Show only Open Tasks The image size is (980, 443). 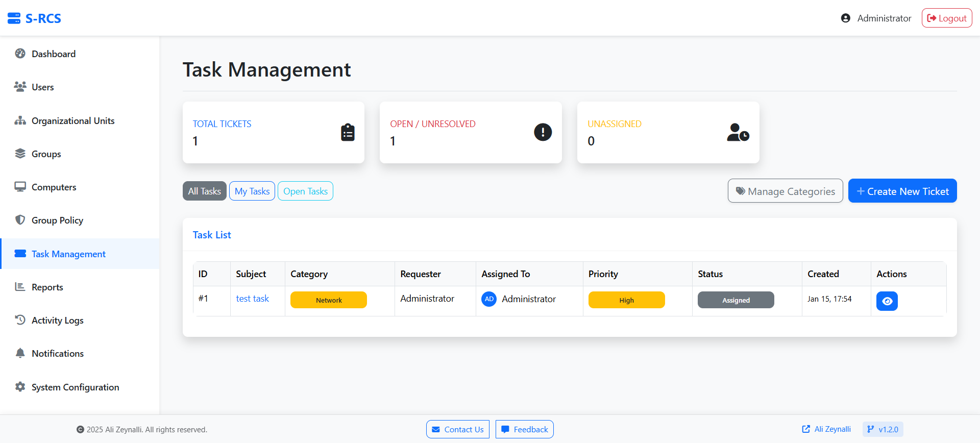click(305, 191)
